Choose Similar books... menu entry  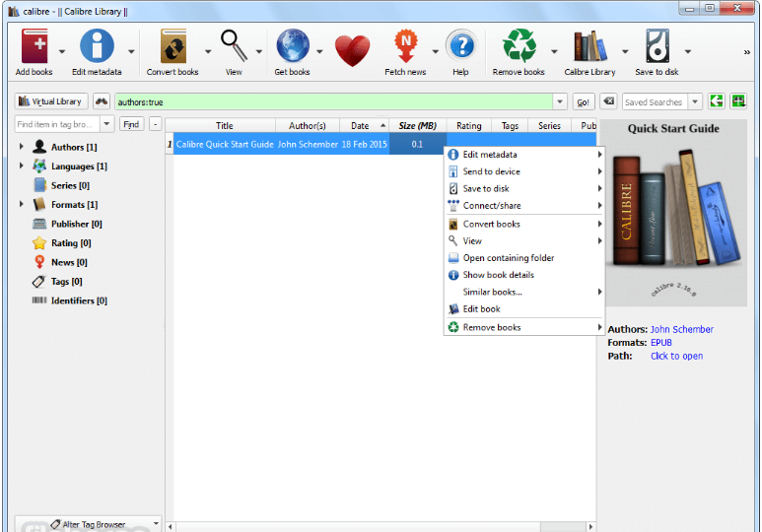tap(524, 292)
